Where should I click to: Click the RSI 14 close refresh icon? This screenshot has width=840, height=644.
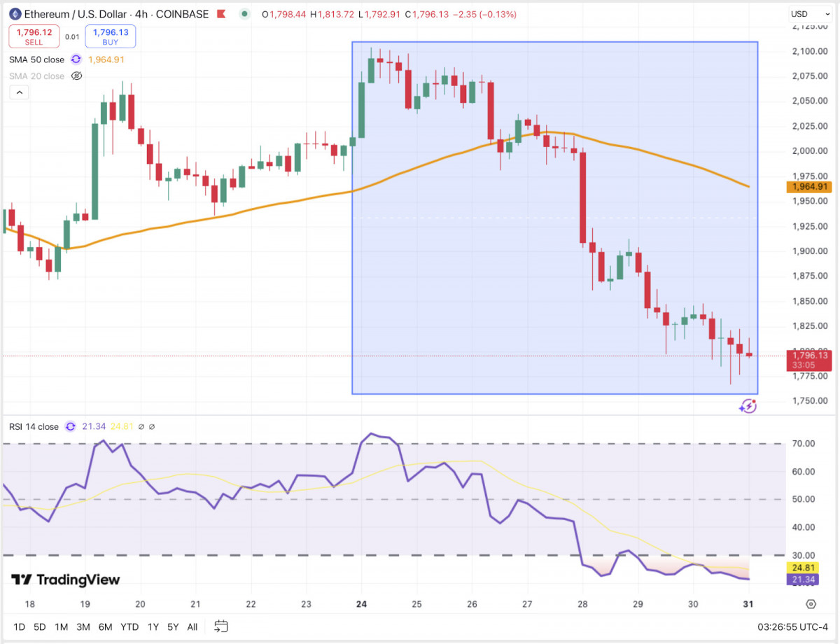coord(70,426)
